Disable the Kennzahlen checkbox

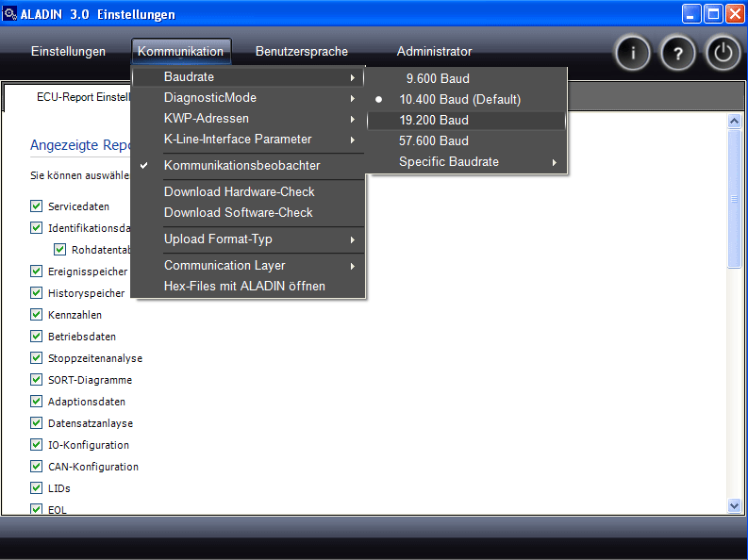[x=36, y=315]
